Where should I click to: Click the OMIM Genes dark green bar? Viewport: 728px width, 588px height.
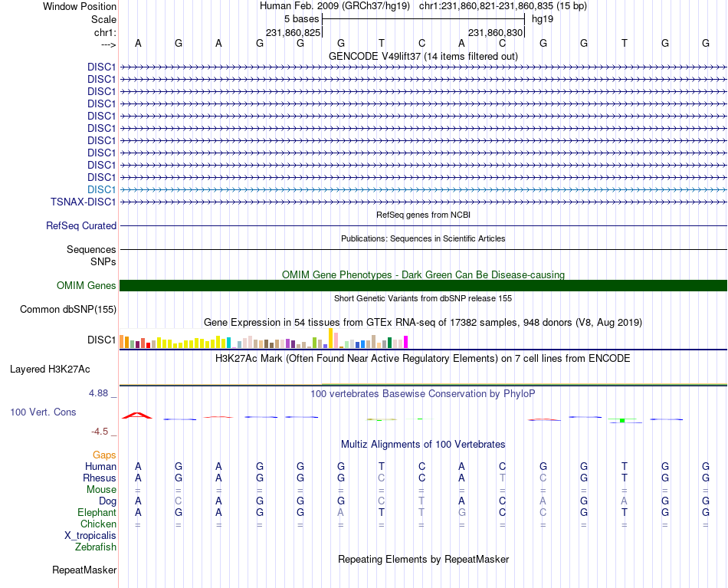423,286
